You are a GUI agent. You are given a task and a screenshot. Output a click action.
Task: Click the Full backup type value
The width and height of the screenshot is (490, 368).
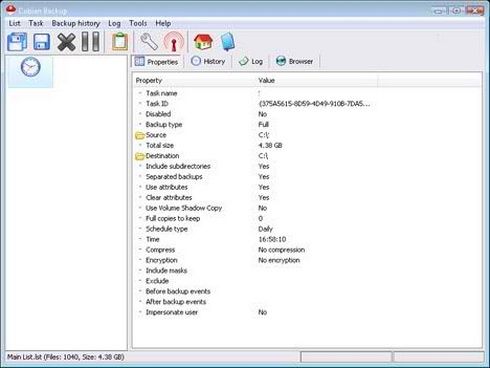tap(263, 125)
